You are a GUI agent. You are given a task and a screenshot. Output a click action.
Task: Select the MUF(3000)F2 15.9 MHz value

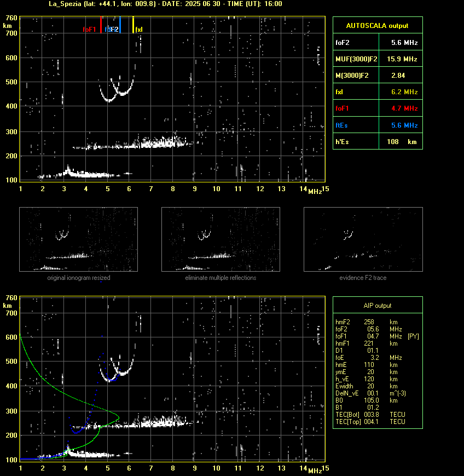coord(402,59)
